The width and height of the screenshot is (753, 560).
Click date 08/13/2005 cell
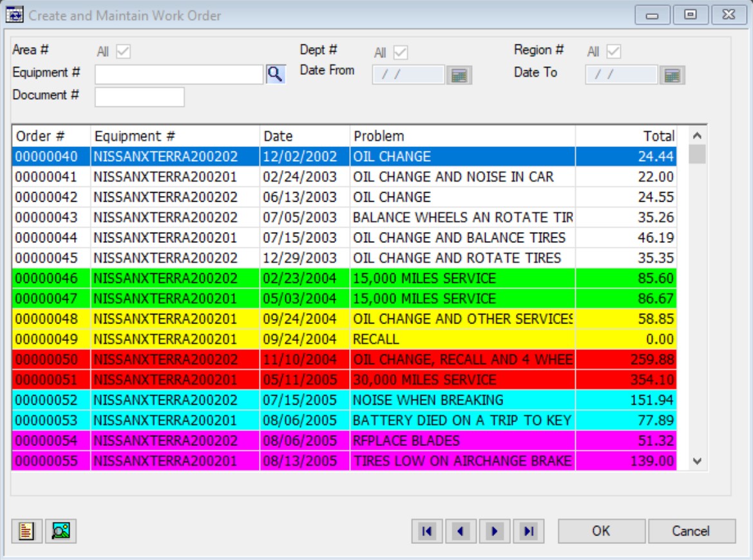[305, 461]
